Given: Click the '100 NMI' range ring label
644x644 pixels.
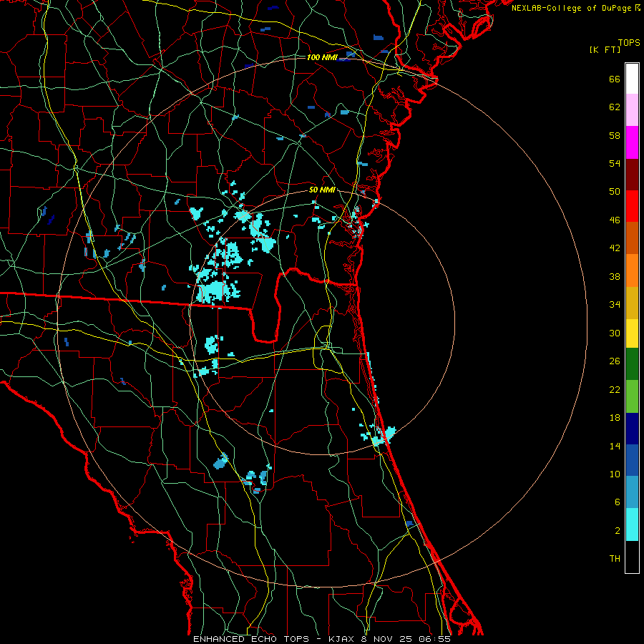Looking at the screenshot, I should pos(322,57).
